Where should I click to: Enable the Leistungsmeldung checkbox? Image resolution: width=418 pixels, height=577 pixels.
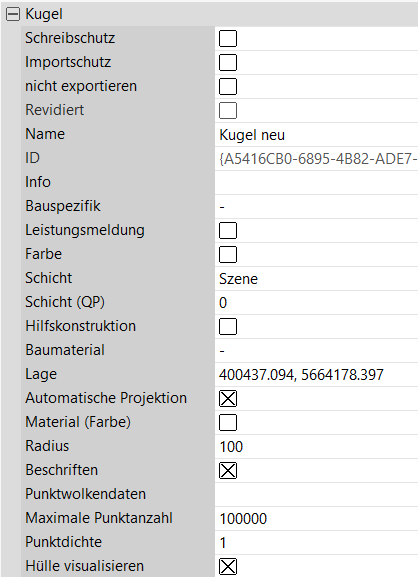click(x=228, y=231)
